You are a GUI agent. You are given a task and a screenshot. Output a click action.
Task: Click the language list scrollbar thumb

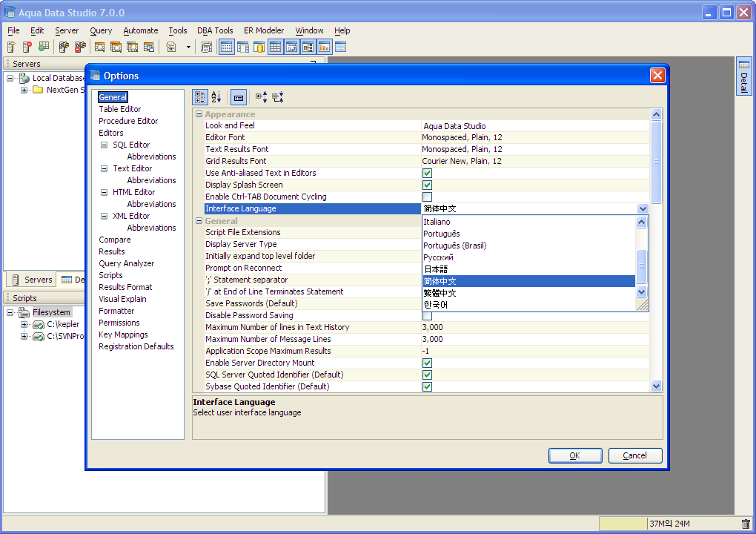click(641, 267)
